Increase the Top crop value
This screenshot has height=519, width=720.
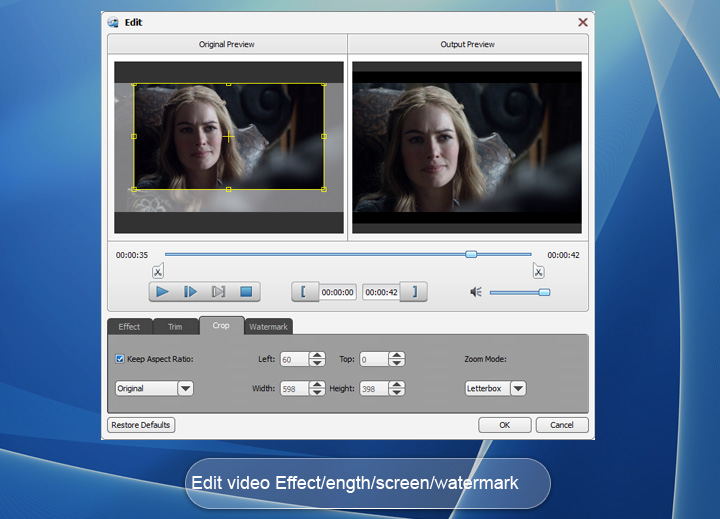coord(396,355)
